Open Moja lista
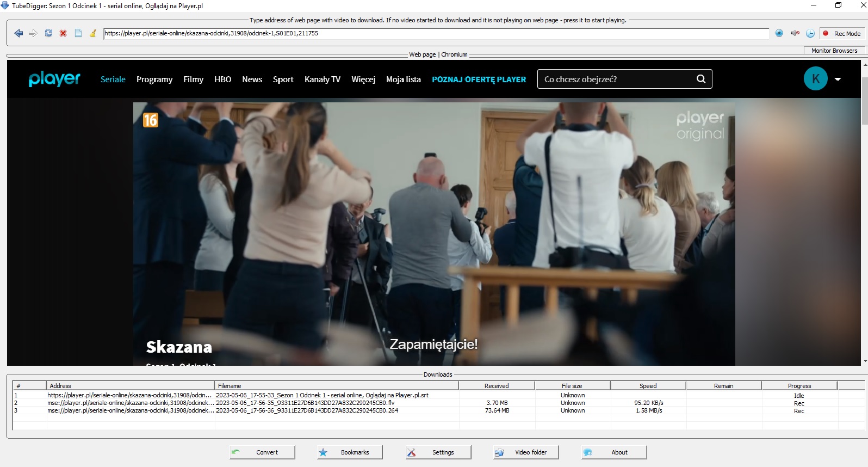Screen dimensions: 868x467 point(404,79)
